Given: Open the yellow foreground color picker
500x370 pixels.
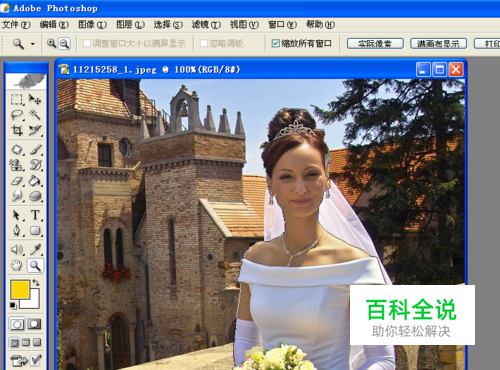Looking at the screenshot, I should pyautogui.click(x=20, y=290).
